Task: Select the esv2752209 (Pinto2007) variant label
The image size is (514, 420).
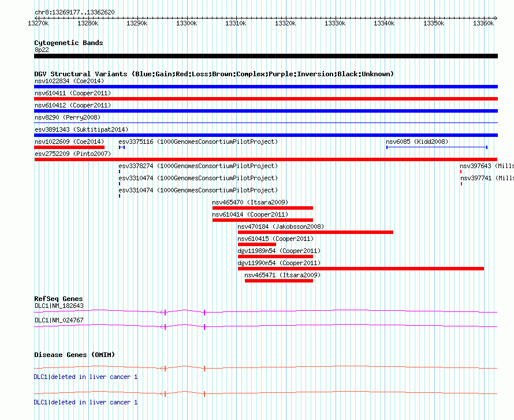Action: [72, 154]
